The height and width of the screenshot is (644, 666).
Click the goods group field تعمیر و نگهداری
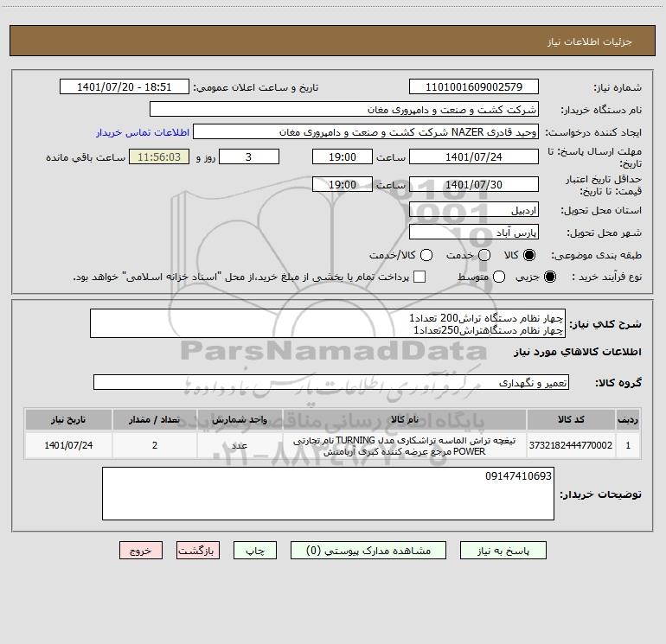[331, 382]
